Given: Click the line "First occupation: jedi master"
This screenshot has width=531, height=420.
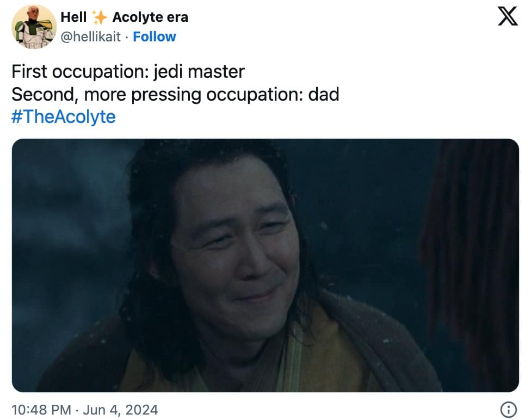Looking at the screenshot, I should tap(128, 72).
